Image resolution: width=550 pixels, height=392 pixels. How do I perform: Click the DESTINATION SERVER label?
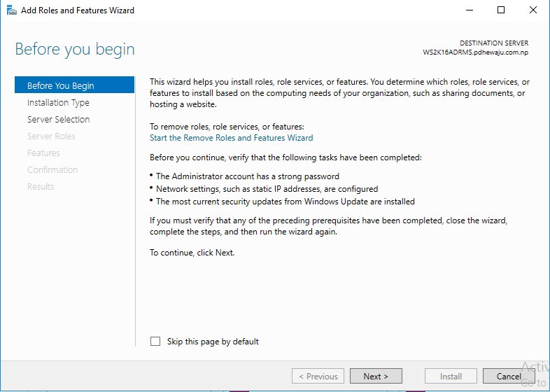coord(494,43)
